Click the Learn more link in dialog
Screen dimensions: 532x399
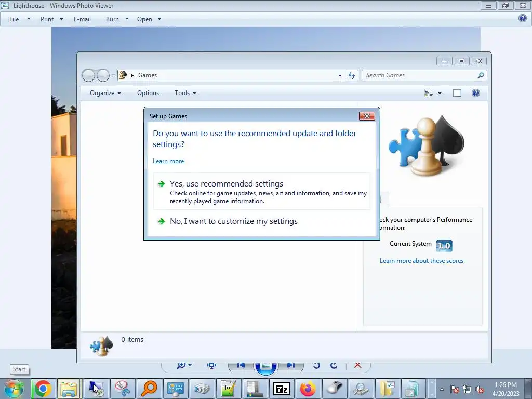click(168, 161)
